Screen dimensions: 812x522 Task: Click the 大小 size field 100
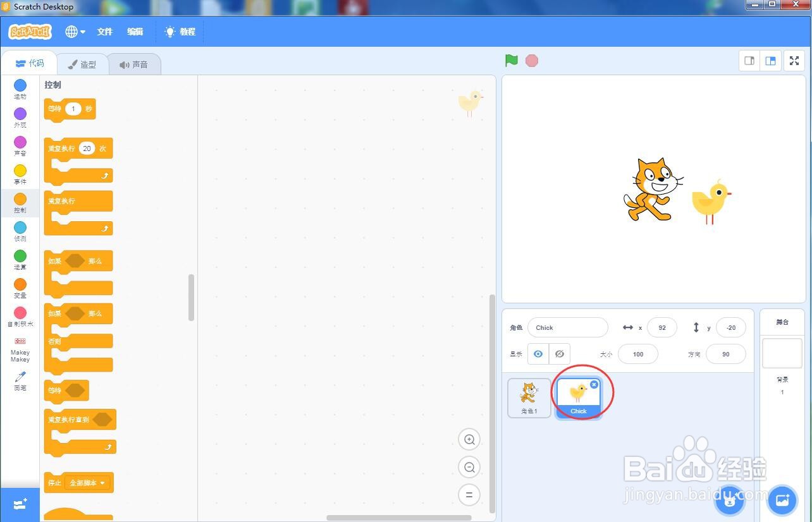point(638,354)
